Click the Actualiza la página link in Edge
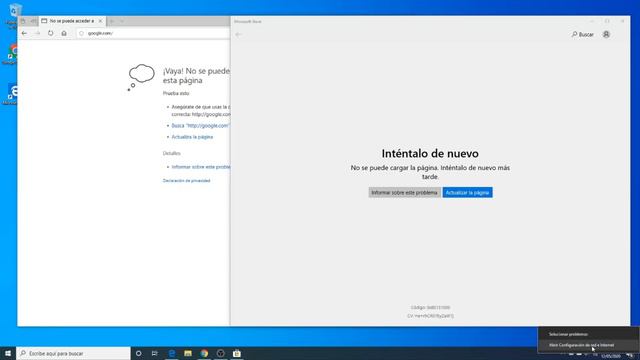 point(192,137)
